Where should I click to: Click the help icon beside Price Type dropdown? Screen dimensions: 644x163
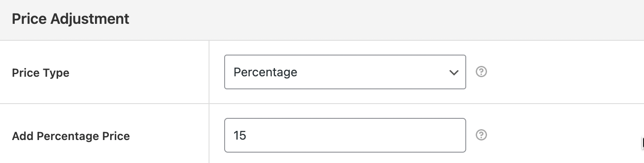[481, 72]
